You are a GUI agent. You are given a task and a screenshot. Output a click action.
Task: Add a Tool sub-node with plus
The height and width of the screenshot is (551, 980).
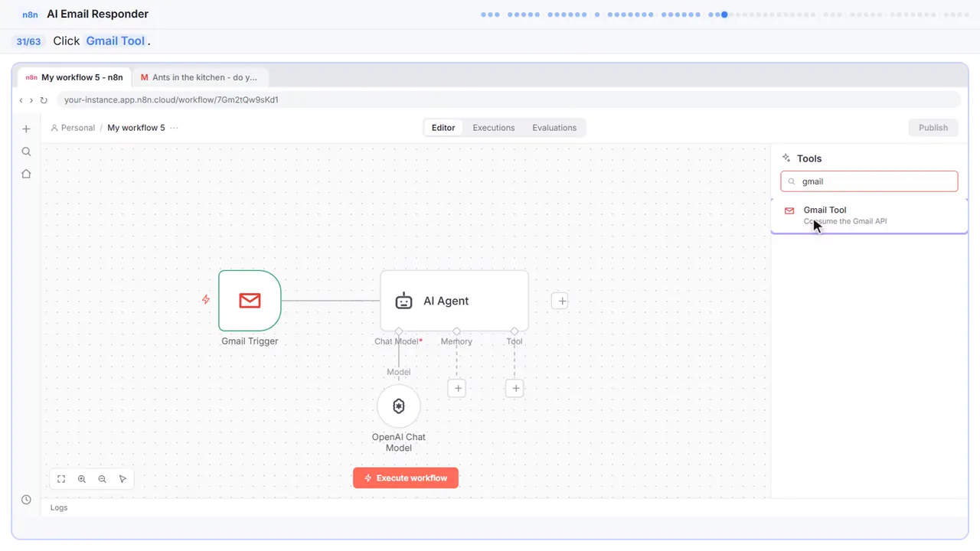point(515,389)
